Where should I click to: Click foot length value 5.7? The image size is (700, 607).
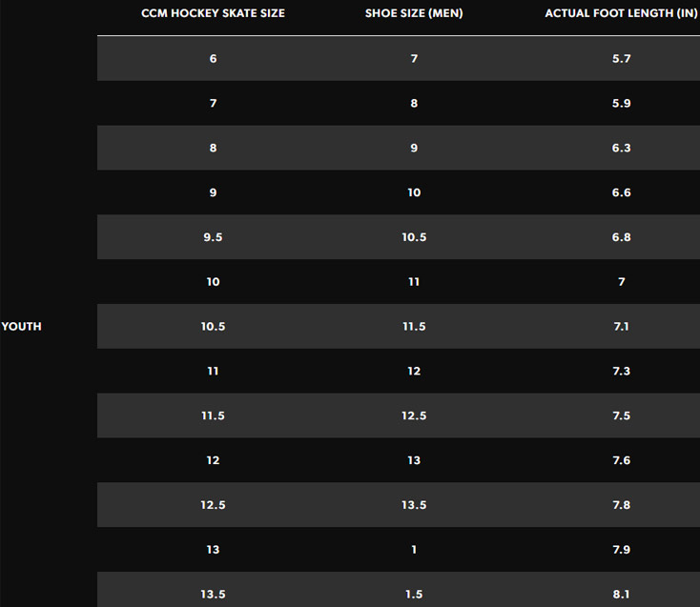click(x=621, y=58)
